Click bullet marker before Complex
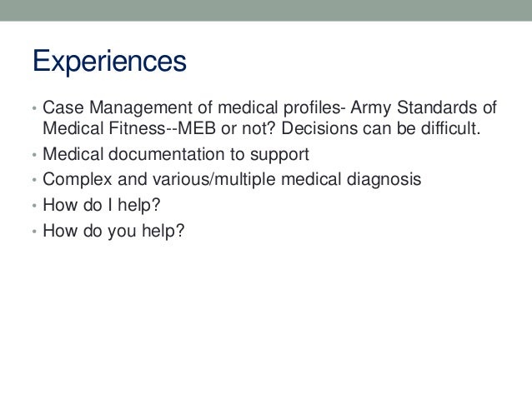 tap(34, 180)
